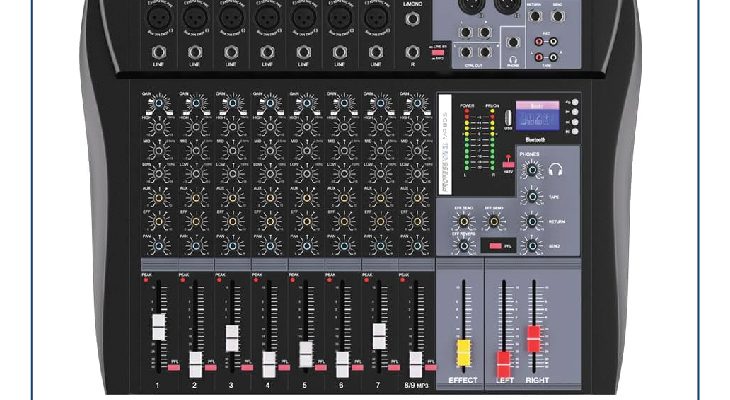The image size is (730, 400).
Task: Click the channel 3 white fader cap
Action: coord(231,338)
